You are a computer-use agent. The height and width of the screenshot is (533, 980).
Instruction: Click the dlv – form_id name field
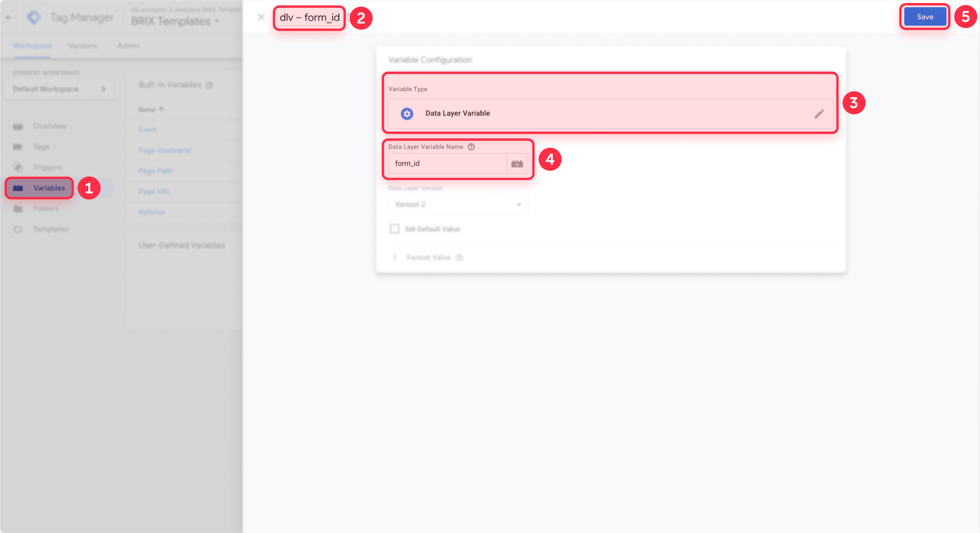coord(309,17)
